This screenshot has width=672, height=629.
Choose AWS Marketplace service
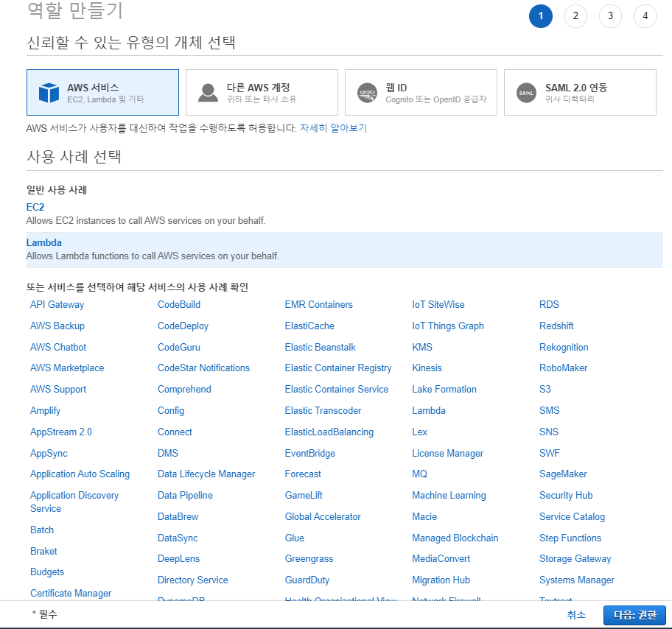tap(67, 368)
